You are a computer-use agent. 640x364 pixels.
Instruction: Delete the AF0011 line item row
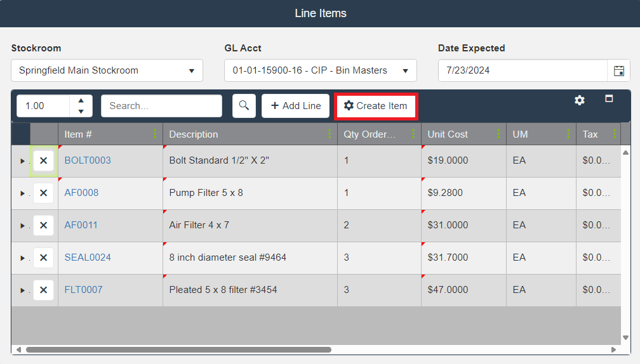43,226
